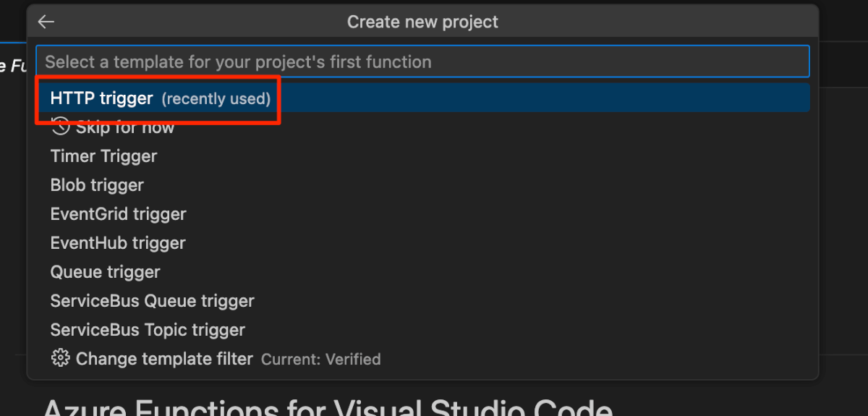Open the Change template filter option
This screenshot has height=416, width=868.
tap(164, 359)
